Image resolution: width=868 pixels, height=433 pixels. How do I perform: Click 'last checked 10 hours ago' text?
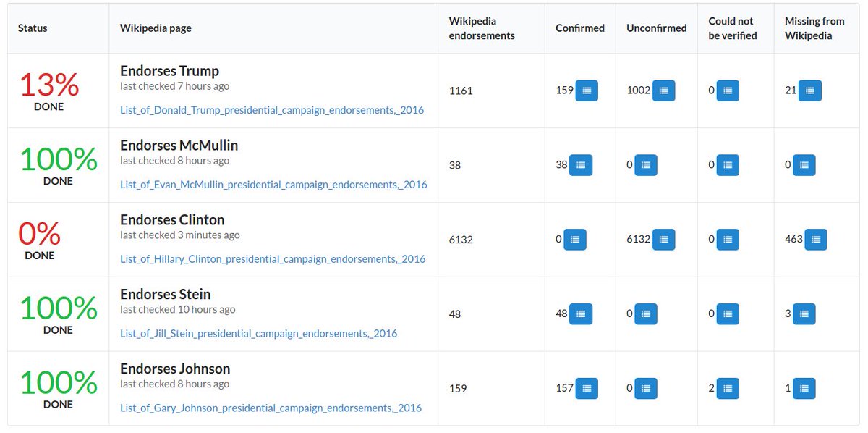(177, 310)
